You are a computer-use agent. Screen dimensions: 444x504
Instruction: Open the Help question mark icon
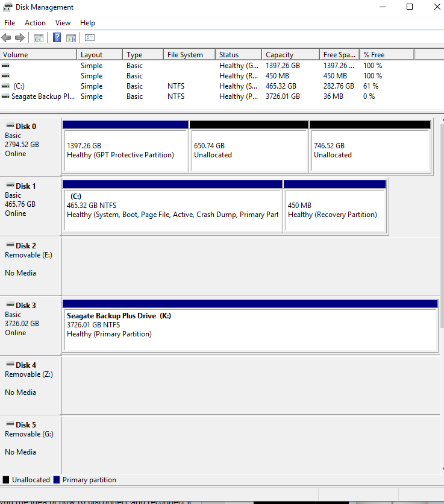coord(57,37)
